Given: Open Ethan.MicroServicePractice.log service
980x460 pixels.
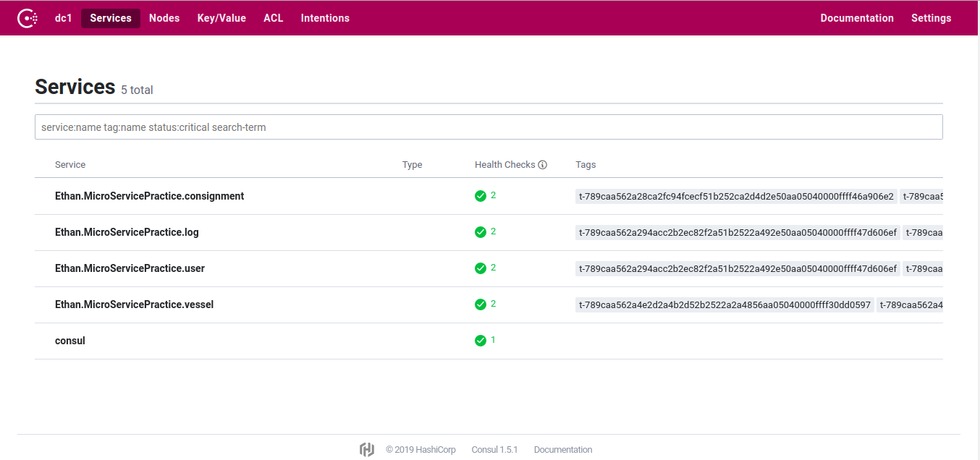Looking at the screenshot, I should pos(127,232).
